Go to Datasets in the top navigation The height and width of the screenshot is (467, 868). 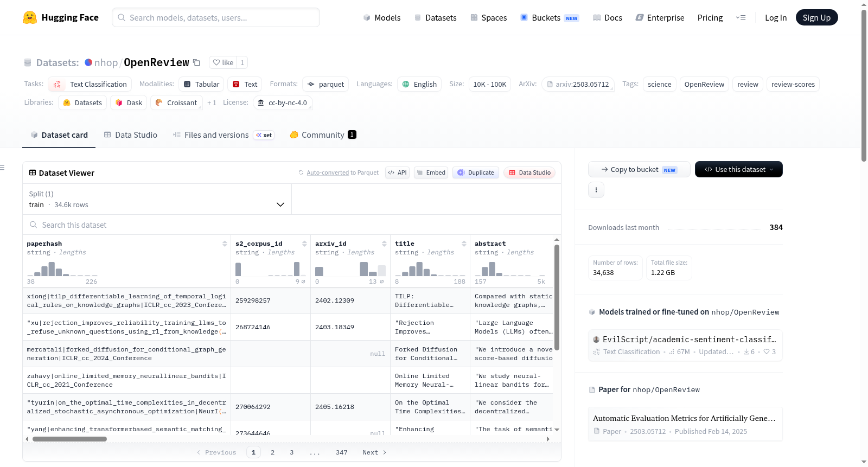435,17
